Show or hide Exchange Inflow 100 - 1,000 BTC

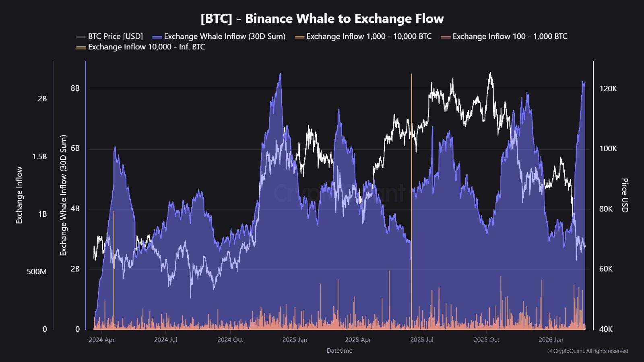point(510,37)
